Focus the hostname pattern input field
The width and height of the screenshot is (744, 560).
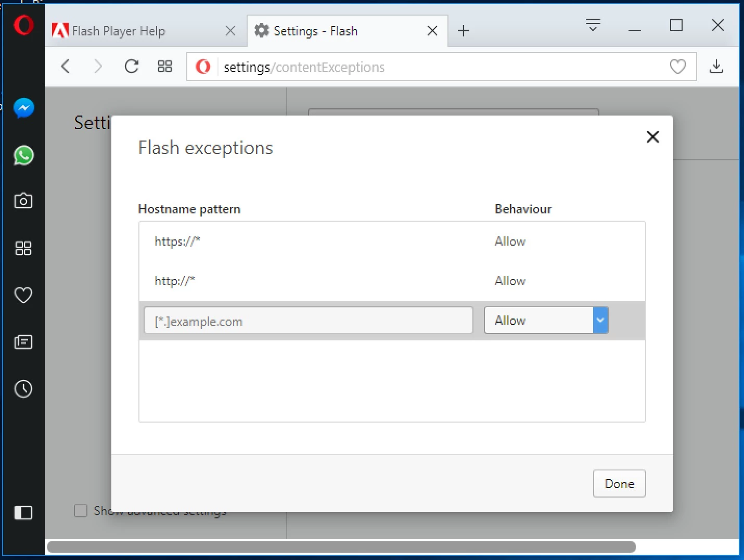tap(308, 321)
